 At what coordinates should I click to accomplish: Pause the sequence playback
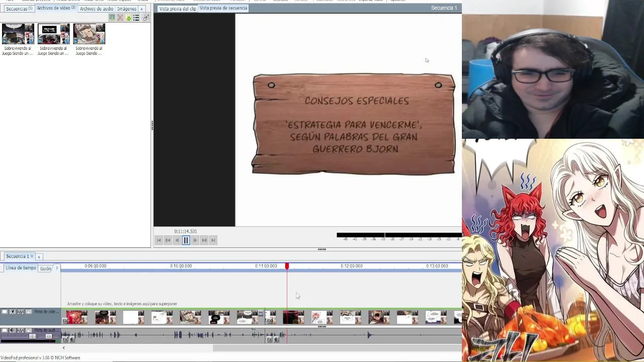tap(186, 240)
